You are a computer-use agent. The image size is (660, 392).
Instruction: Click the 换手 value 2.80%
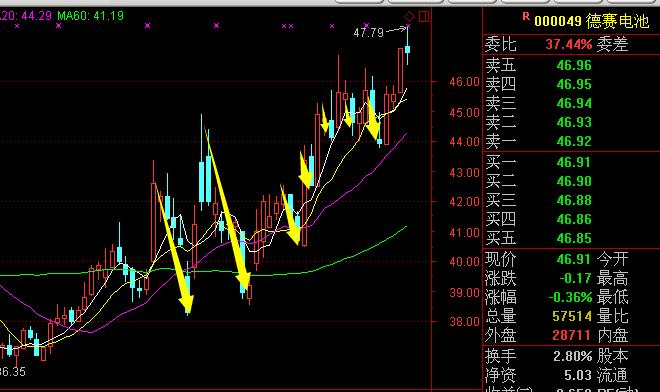[572, 356]
